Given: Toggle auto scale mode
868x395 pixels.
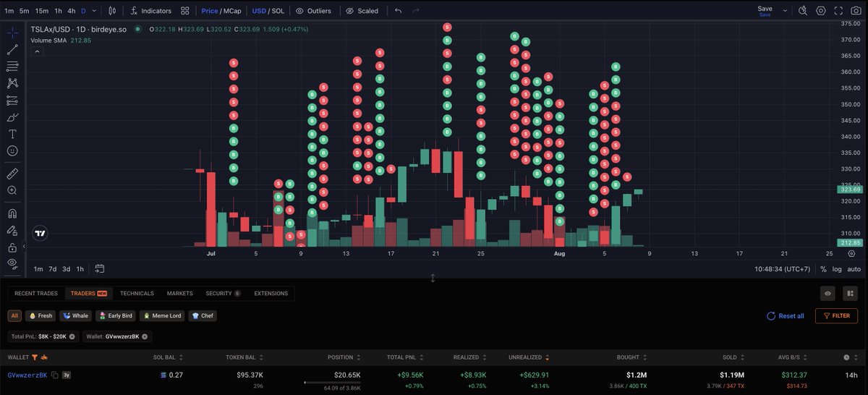Looking at the screenshot, I should pyautogui.click(x=854, y=269).
